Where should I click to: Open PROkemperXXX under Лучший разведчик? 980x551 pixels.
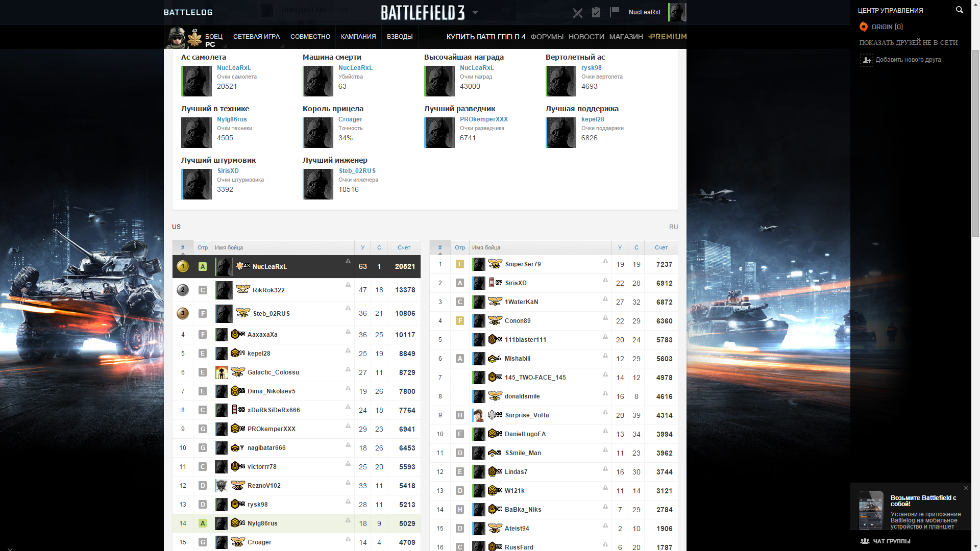point(483,119)
